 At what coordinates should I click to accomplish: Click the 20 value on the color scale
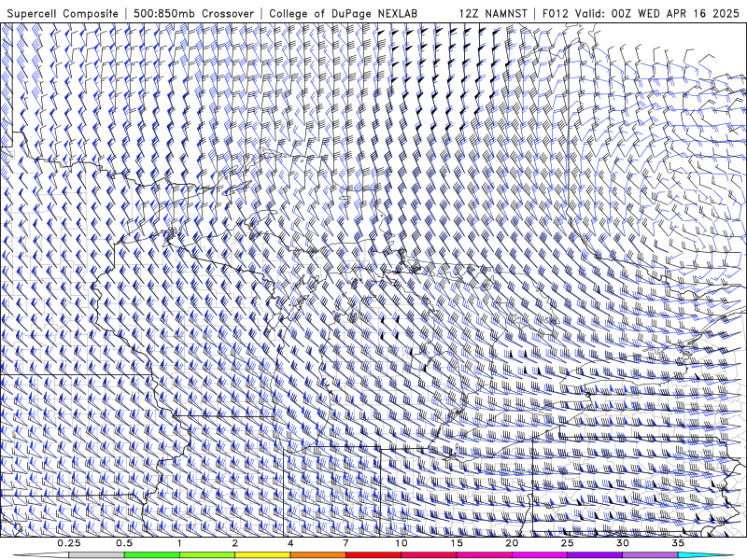pos(512,543)
